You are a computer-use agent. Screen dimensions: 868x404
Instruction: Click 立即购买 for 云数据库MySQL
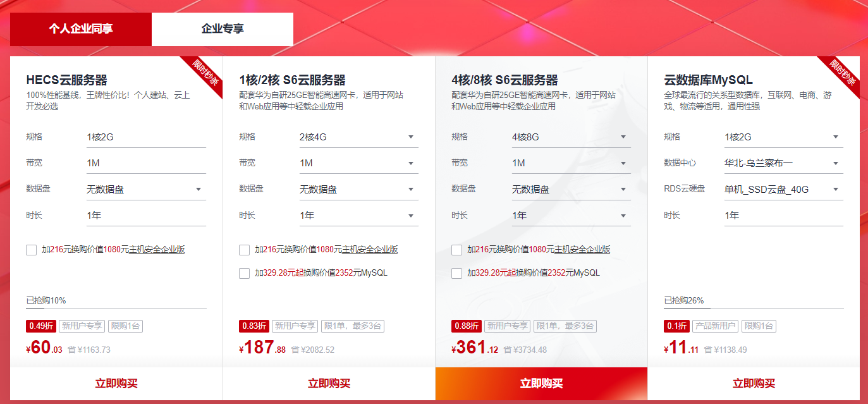[754, 384]
